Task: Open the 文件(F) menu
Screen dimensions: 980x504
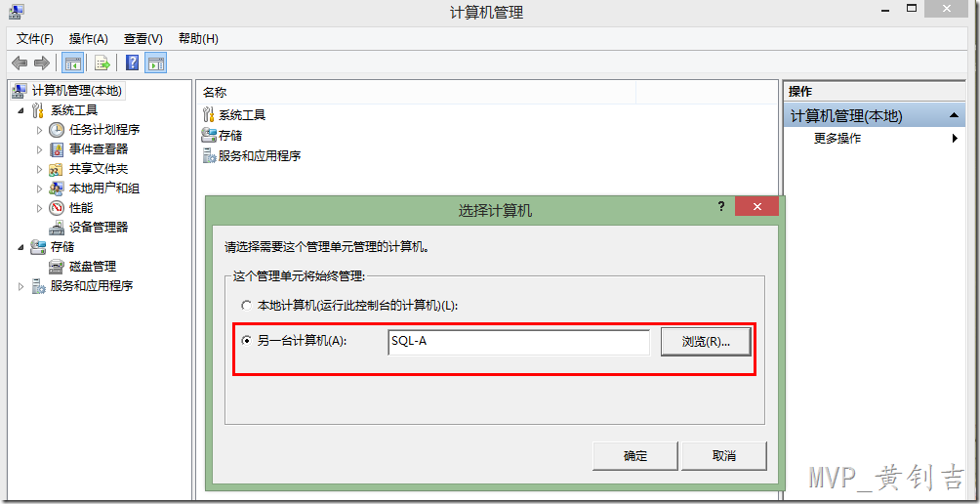Action: pyautogui.click(x=35, y=39)
